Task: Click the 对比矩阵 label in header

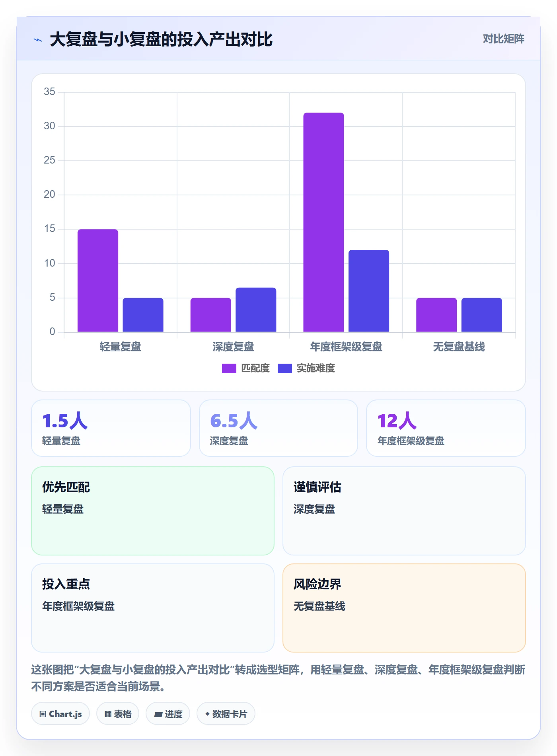Action: [x=503, y=39]
